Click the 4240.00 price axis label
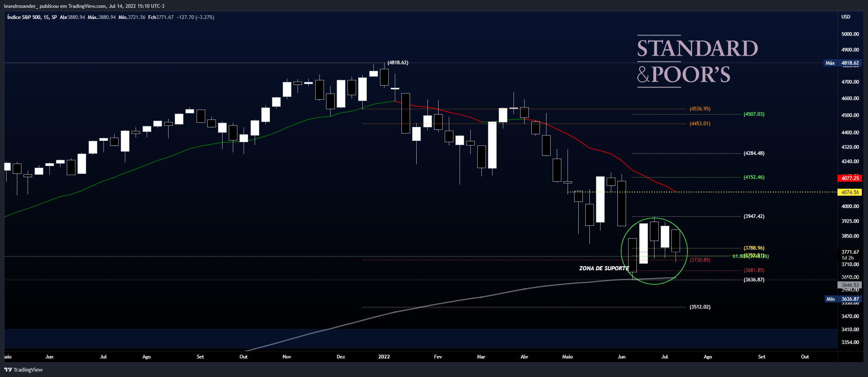Viewport: 868px width, 377px height. click(850, 162)
